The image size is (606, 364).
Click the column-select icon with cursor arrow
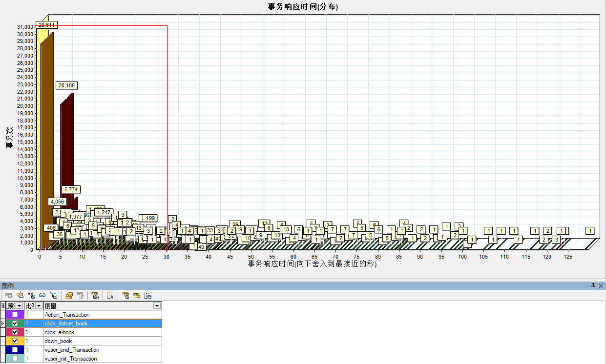pyautogui.click(x=110, y=295)
